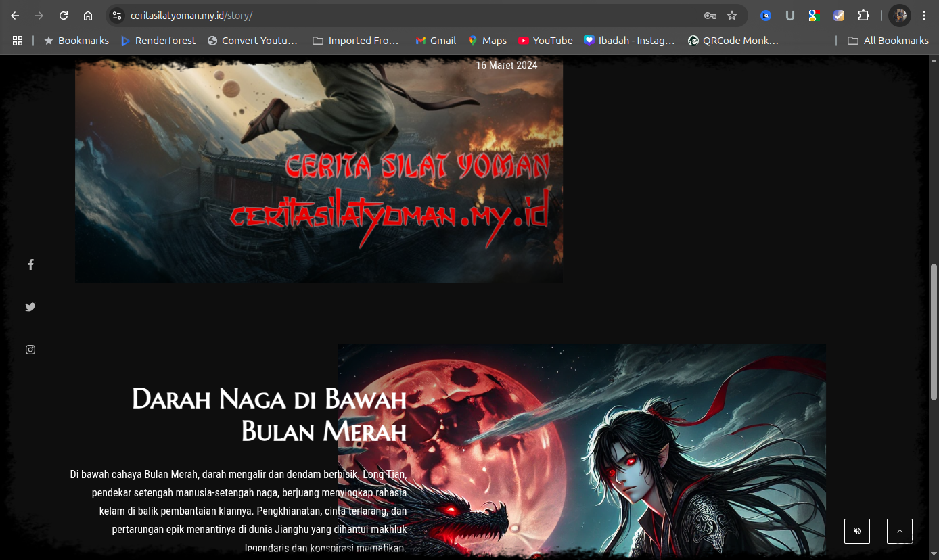Open the saved passwords key toggle

[x=710, y=15]
